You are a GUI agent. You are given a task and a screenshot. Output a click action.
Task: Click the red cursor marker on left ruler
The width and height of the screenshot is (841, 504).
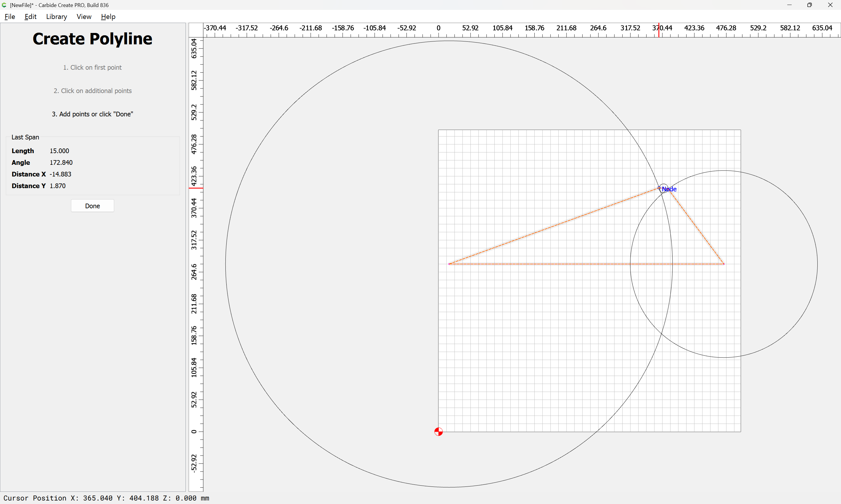click(196, 188)
